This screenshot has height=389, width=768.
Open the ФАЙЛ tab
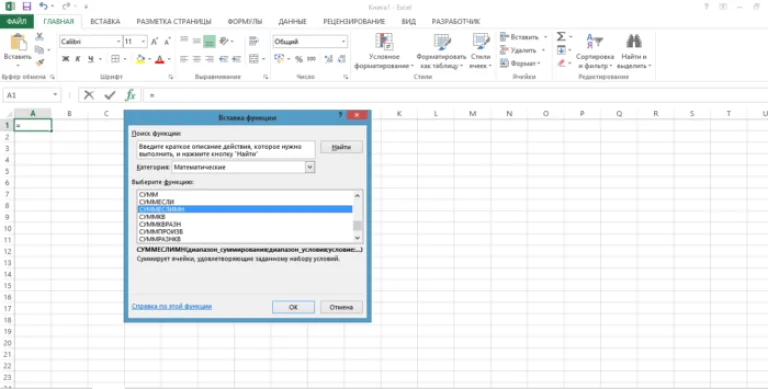click(x=17, y=22)
